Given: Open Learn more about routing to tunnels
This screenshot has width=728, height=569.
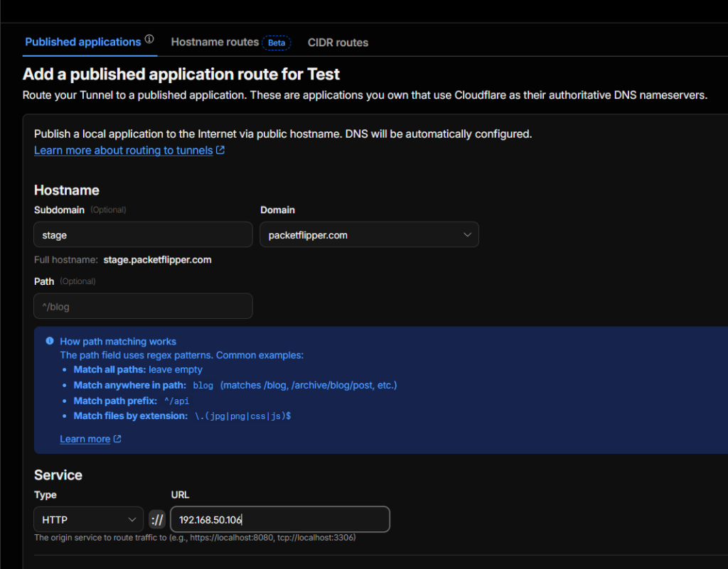Looking at the screenshot, I should tap(124, 151).
